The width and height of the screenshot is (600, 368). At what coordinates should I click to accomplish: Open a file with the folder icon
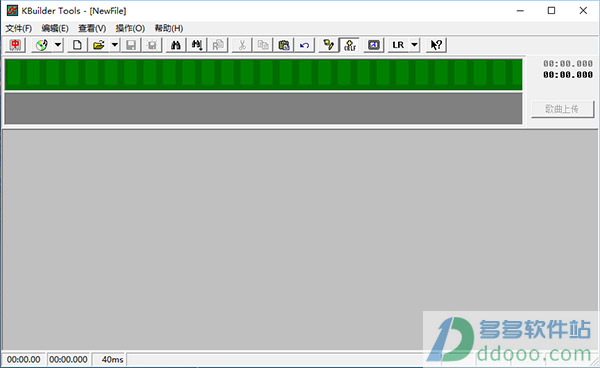99,45
